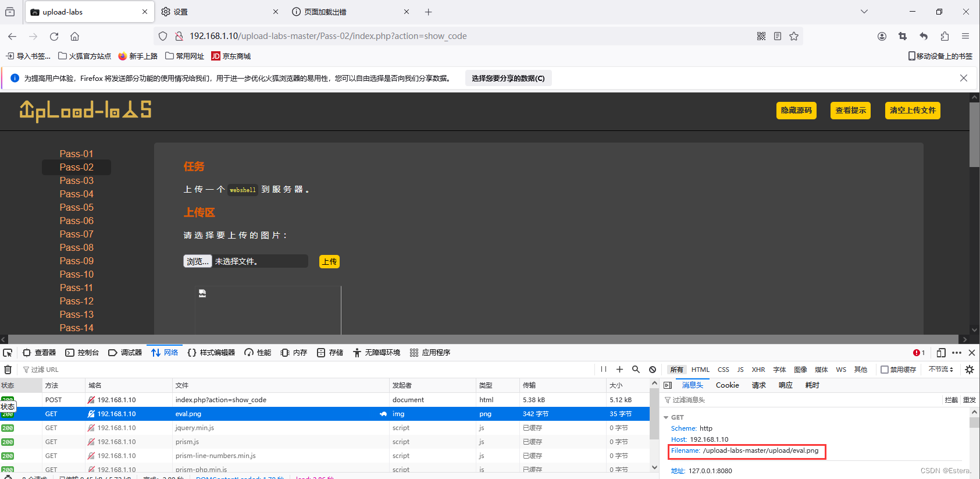Open the Firefox account icon

point(882,36)
